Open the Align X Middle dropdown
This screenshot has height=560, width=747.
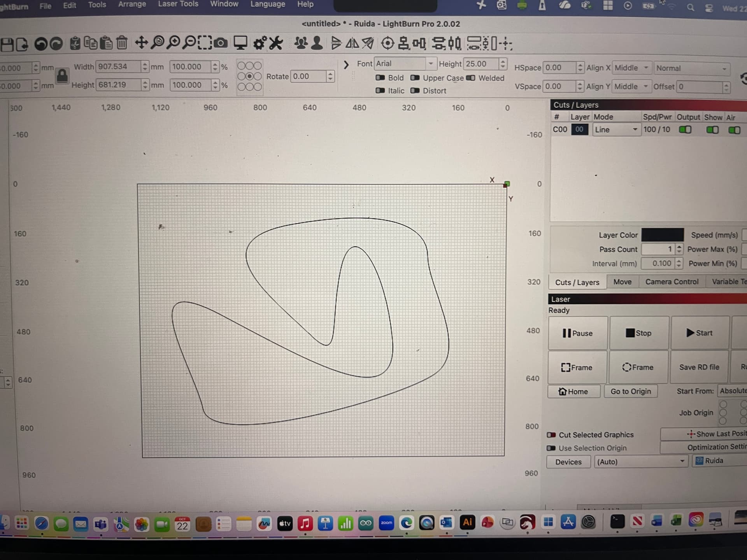(631, 68)
